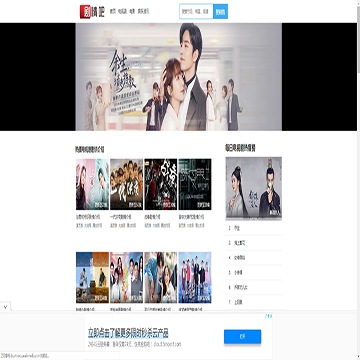Open the large hero banner drama poster
The height and width of the screenshot is (360, 360).
(178, 77)
